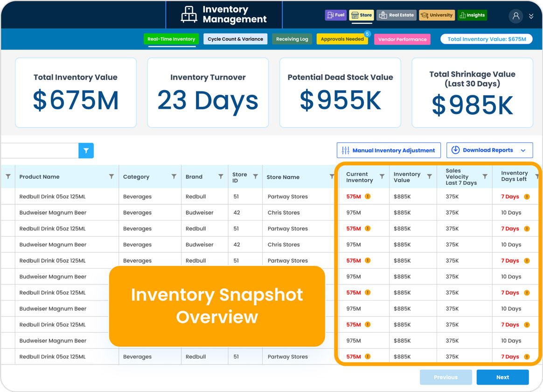Click the filter icon in Inventory Value column
Viewport: 543px width, 392px height.
429,176
